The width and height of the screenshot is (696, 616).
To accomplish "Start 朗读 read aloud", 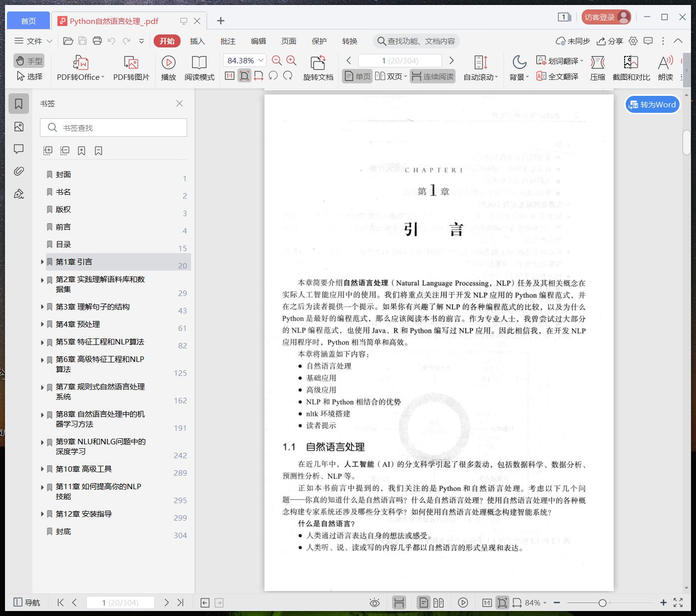I will (x=666, y=68).
